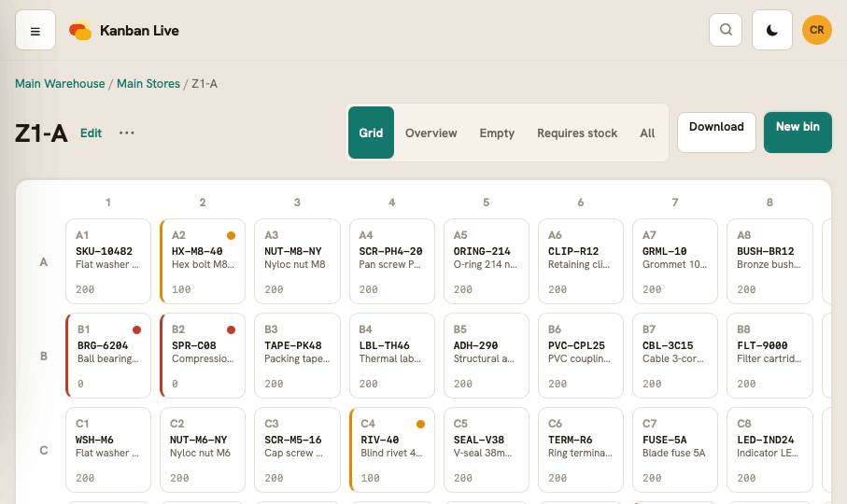Open bin B1 BRG-6204
The image size is (847, 504).
(108, 356)
